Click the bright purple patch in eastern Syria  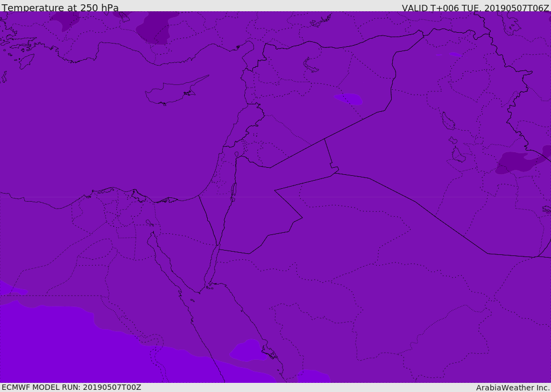click(348, 99)
